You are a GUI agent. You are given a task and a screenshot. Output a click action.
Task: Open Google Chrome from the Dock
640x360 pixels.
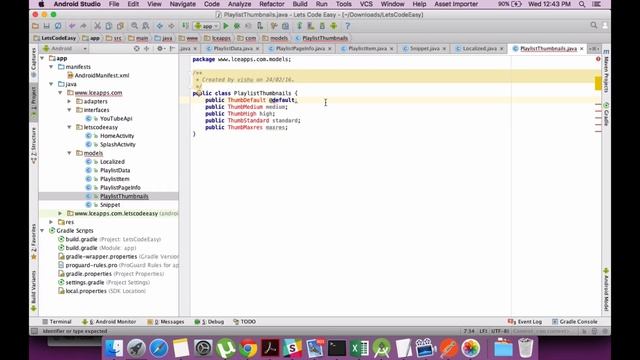(248, 348)
